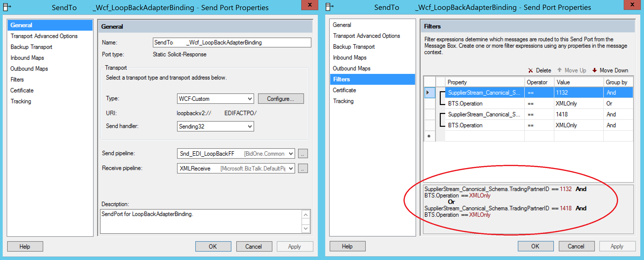This screenshot has height=260, width=644.
Task: Click the Name input field
Action: [x=232, y=43]
